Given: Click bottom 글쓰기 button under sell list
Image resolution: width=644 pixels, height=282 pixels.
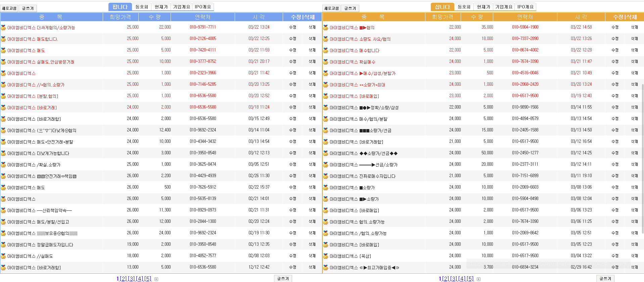Looking at the screenshot, I should pos(283,279).
